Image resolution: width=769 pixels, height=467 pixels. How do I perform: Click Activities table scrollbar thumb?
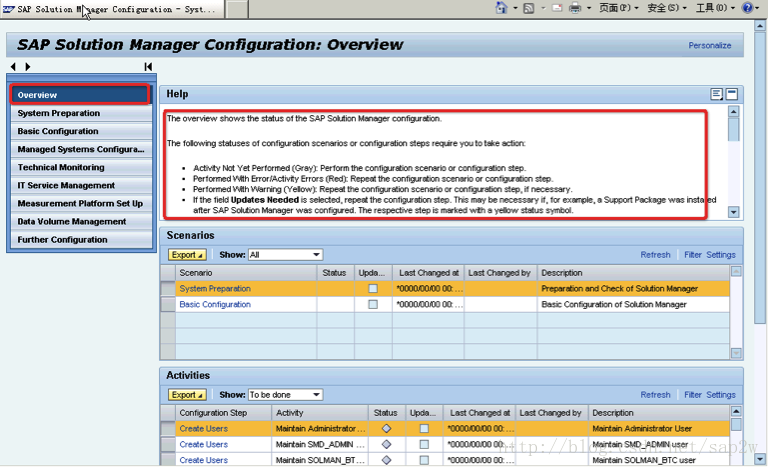736,425
